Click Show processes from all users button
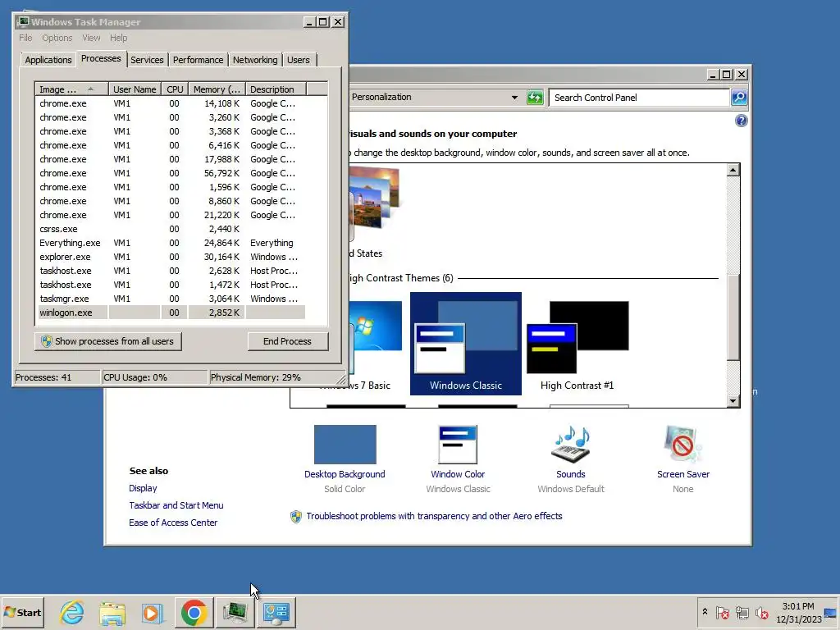840x630 pixels. [x=107, y=341]
